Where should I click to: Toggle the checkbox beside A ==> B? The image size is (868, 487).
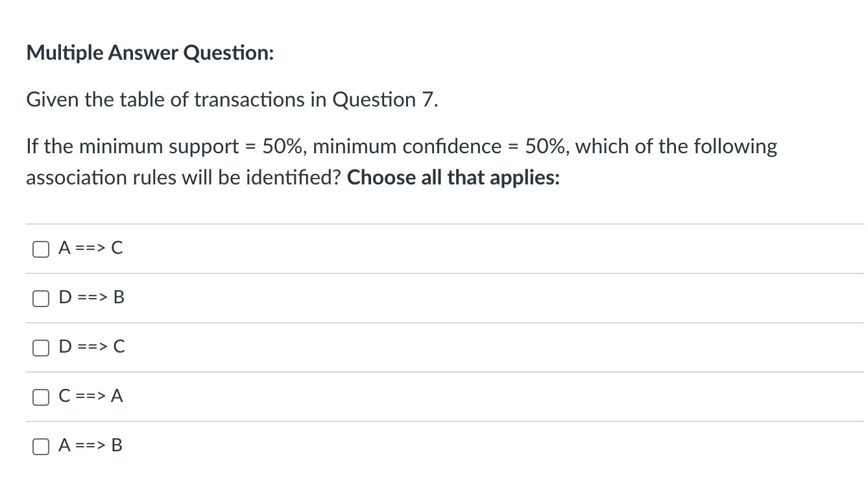click(40, 445)
